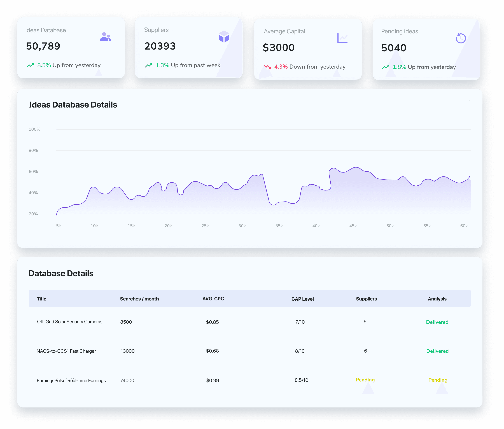504x429 pixels.
Task: Click Pending status in Analysis column
Action: click(438, 380)
